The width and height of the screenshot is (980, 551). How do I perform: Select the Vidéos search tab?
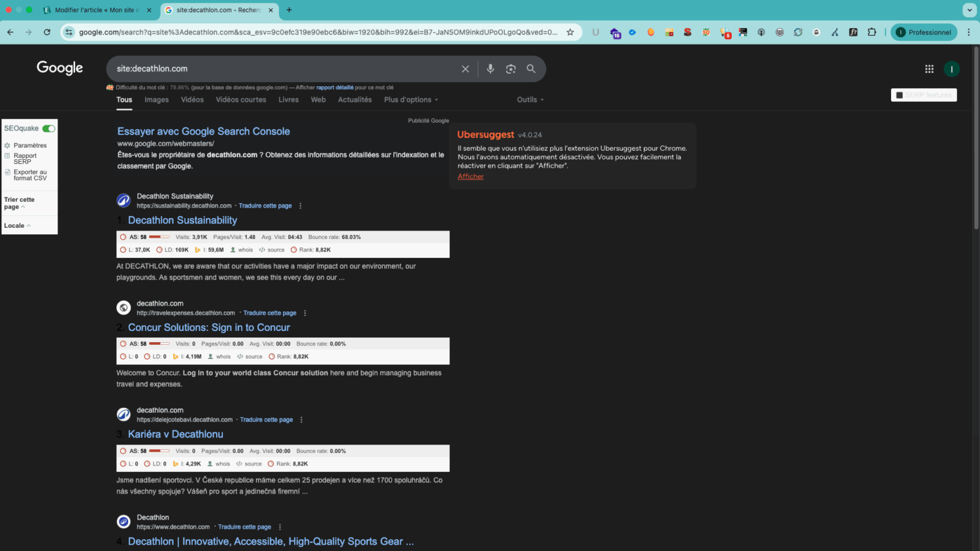coord(192,100)
